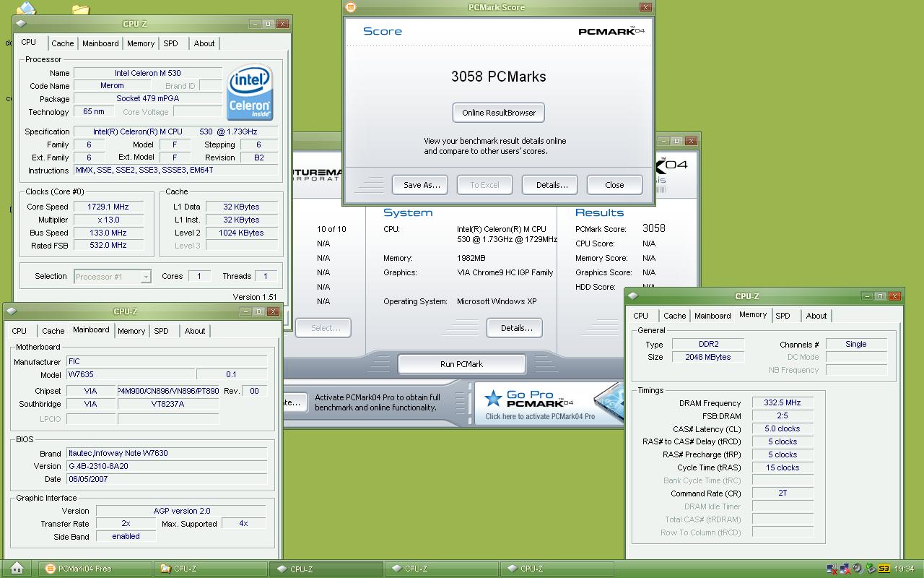Open the About tab in the right CPU-Z window
The height and width of the screenshot is (578, 924).
pyautogui.click(x=816, y=316)
